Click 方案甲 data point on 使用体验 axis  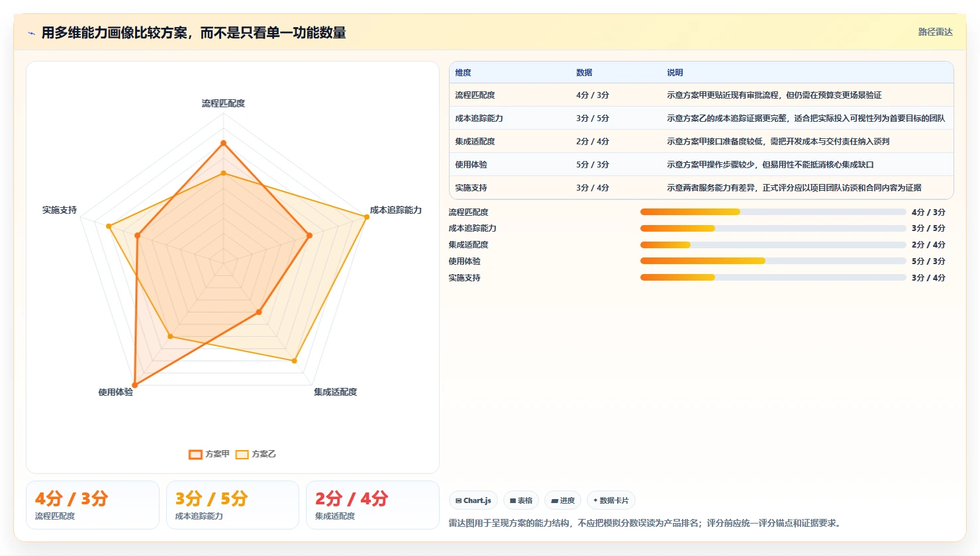[135, 385]
